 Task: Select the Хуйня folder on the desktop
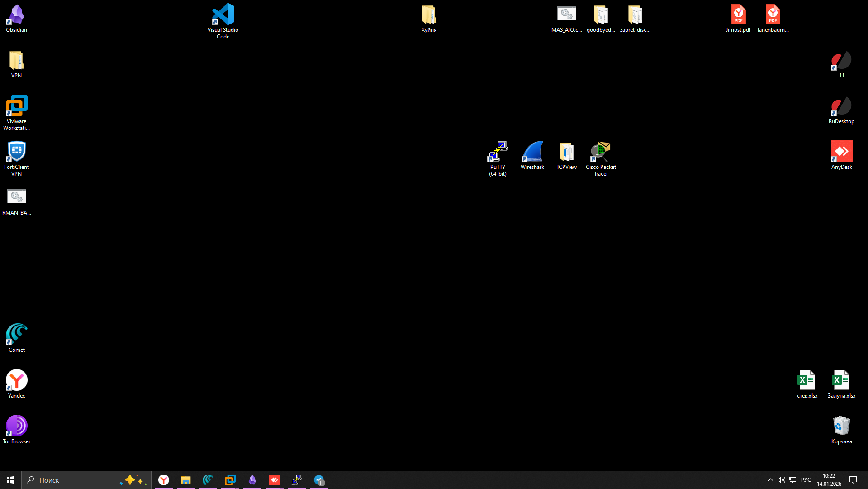429,19
